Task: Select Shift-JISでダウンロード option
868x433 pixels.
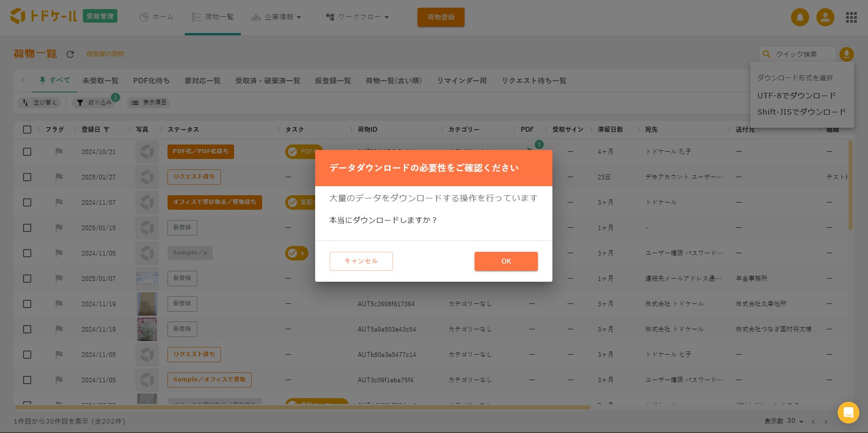Action: tap(801, 112)
